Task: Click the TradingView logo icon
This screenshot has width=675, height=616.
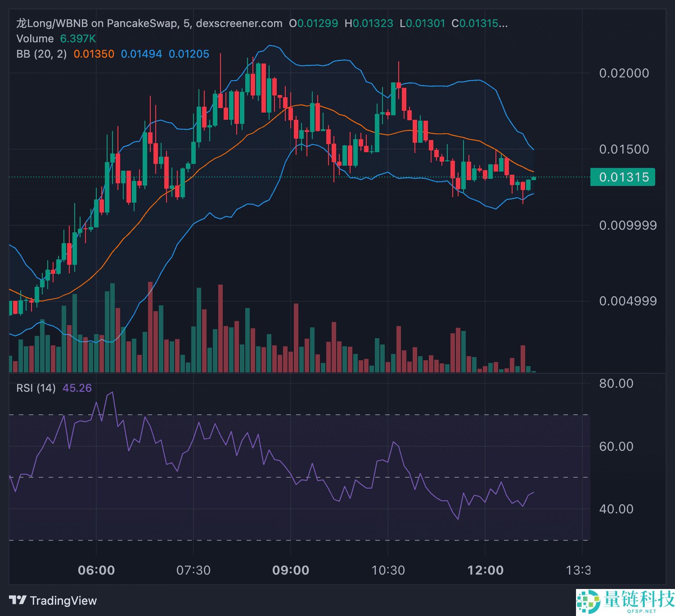Action: coord(18,600)
